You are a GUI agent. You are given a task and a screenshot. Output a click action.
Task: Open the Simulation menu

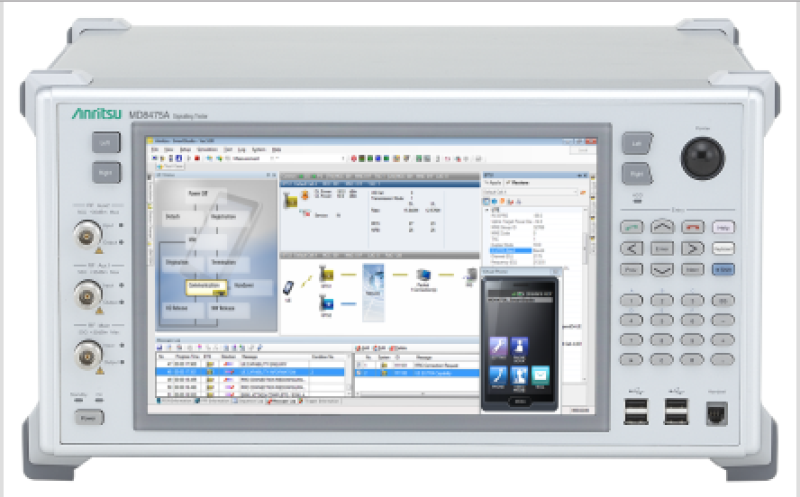tap(208, 150)
